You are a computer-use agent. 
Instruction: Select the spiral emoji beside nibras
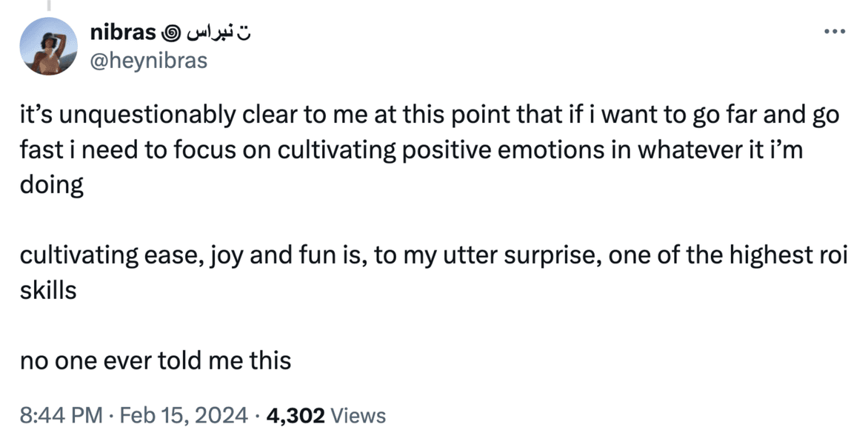pos(170,33)
